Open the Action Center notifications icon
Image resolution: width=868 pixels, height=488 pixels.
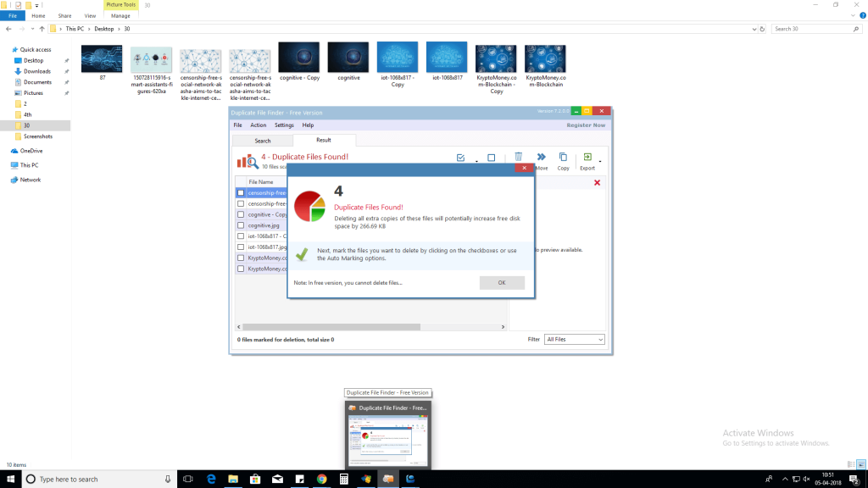pyautogui.click(x=854, y=480)
